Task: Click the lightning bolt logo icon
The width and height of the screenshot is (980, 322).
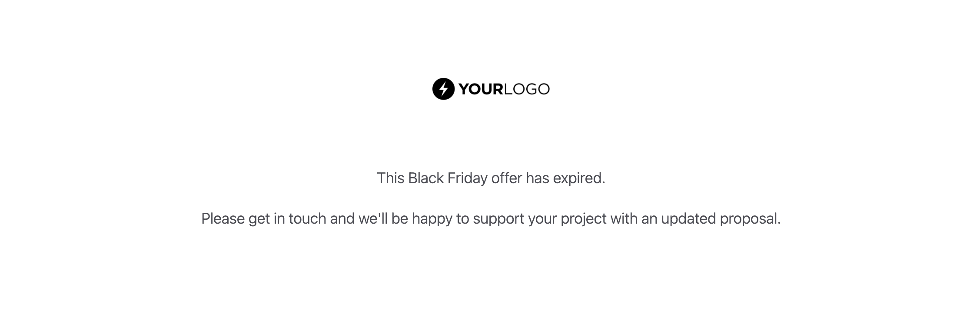Action: coord(443,89)
